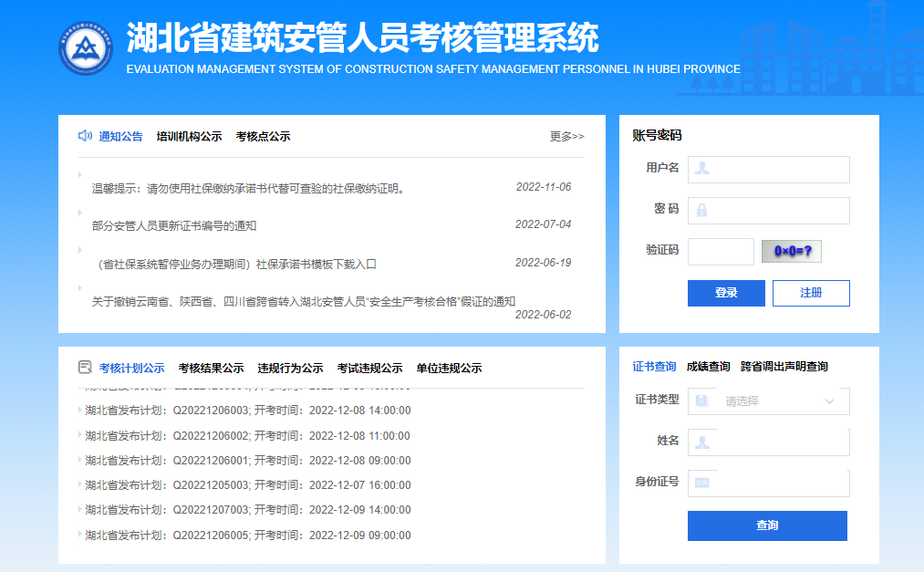Switch to the 考核计划公示 tab
Viewport: 924px width, 572px height.
pyautogui.click(x=132, y=369)
